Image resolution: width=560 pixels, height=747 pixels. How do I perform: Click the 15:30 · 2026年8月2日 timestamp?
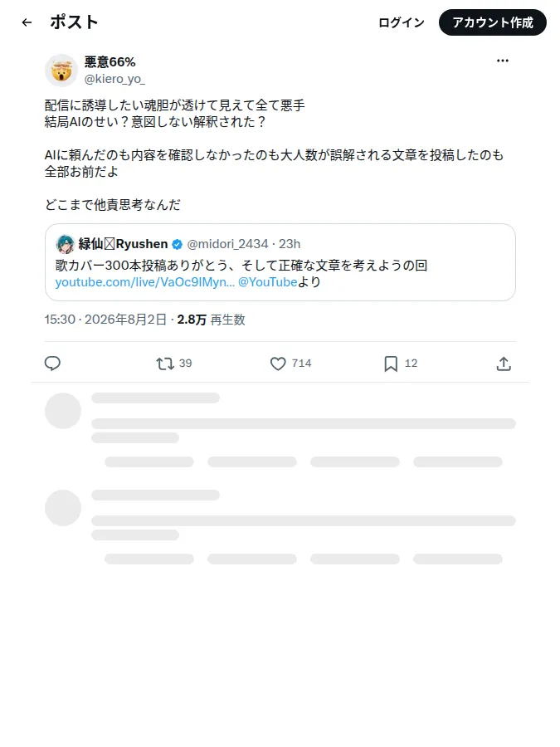click(105, 320)
